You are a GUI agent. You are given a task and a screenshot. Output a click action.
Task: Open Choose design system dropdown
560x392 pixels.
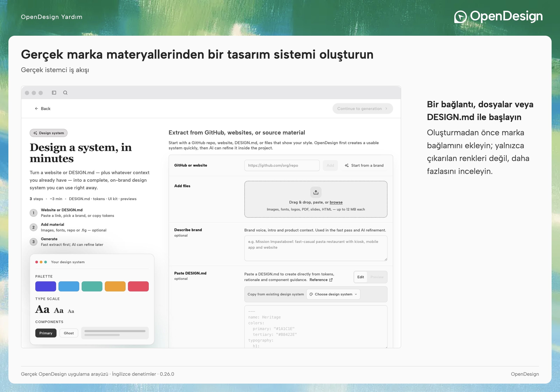tap(333, 294)
